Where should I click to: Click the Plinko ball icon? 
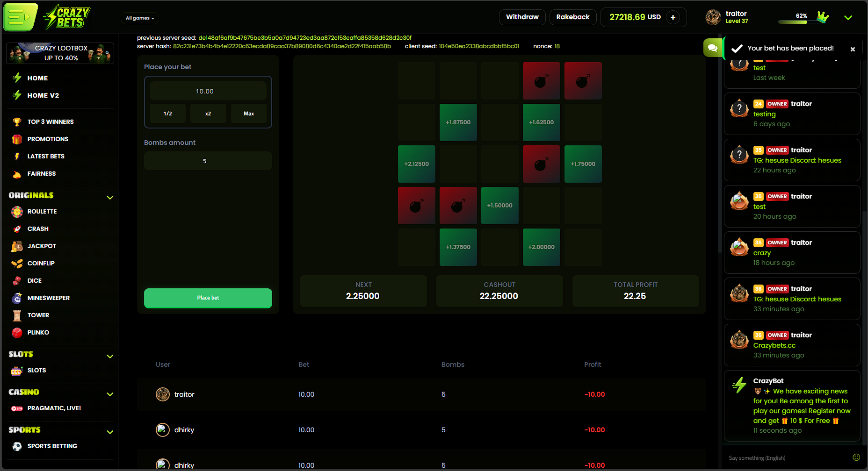click(17, 333)
